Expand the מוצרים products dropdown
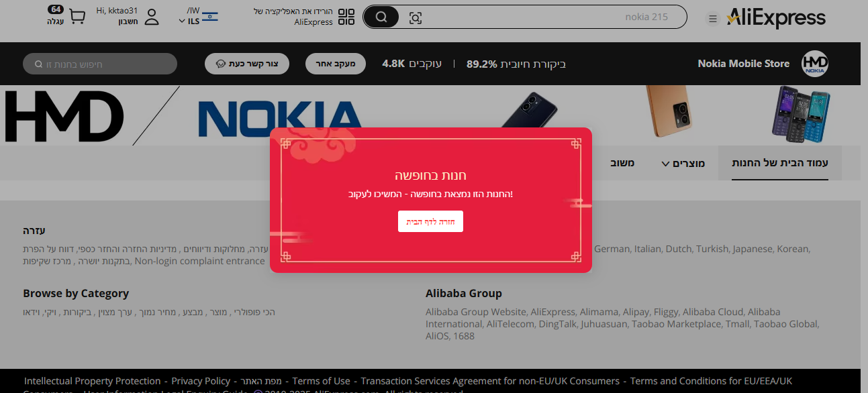Viewport: 868px width, 393px height. pos(683,164)
